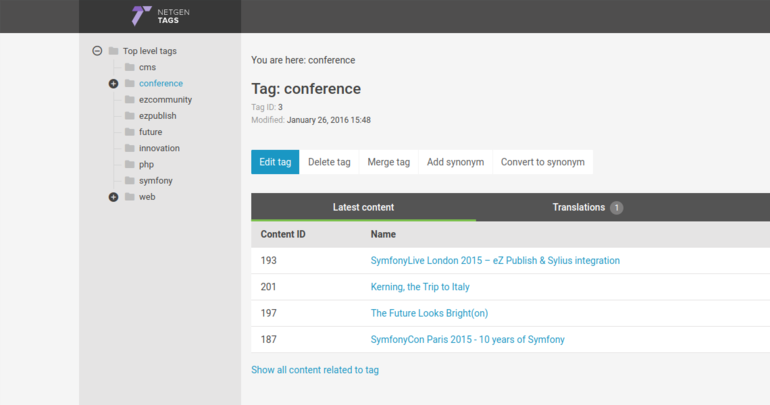Open the php tag
The image size is (770, 405).
click(x=146, y=164)
